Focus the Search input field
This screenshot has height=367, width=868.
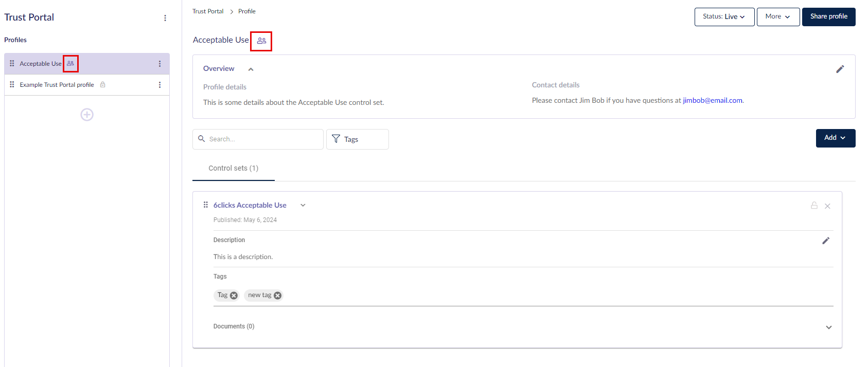(x=258, y=139)
